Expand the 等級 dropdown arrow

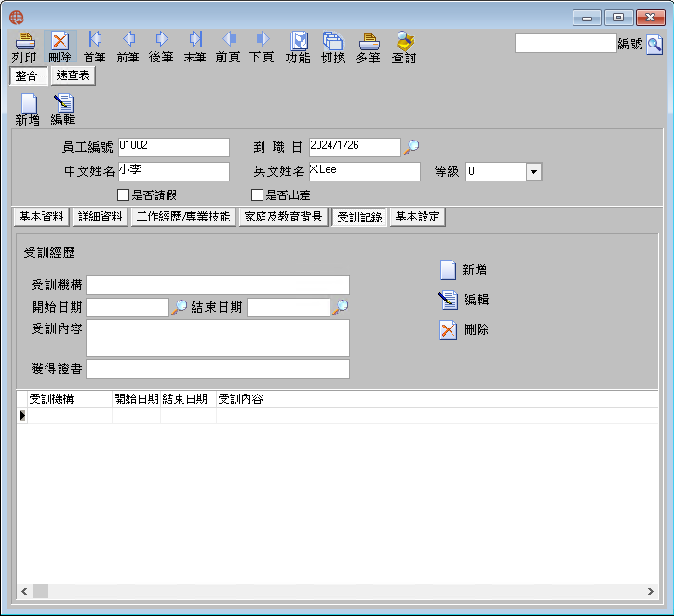pos(533,172)
